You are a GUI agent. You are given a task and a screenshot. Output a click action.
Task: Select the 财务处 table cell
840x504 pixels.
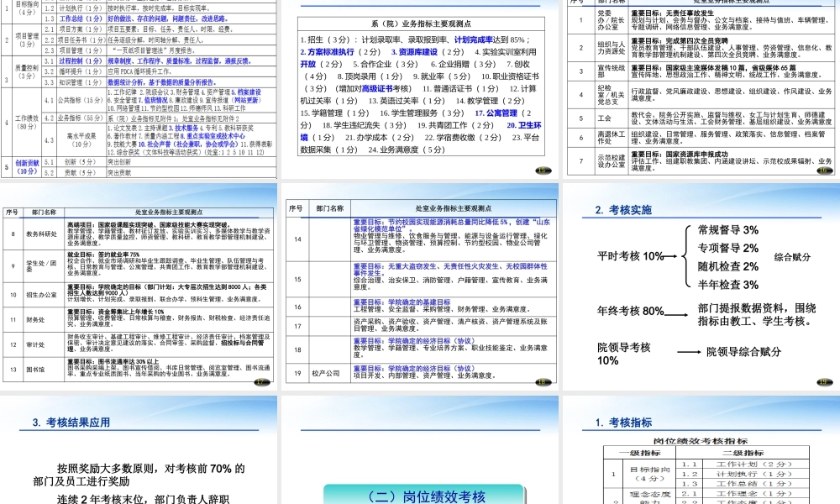point(42,320)
